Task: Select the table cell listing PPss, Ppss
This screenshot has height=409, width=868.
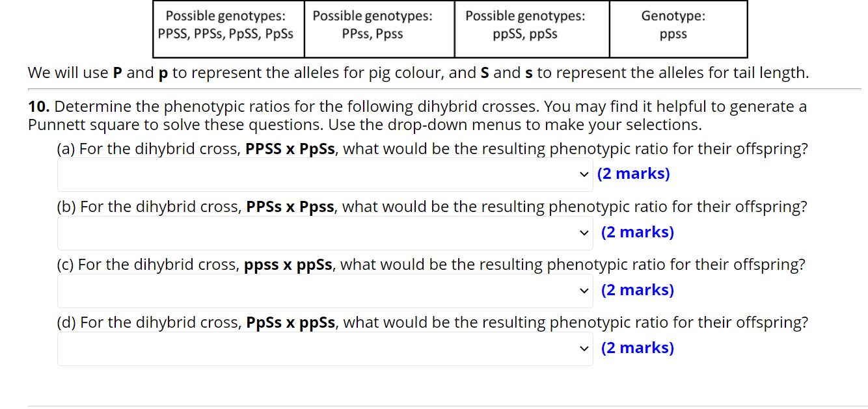Action: 379,29
